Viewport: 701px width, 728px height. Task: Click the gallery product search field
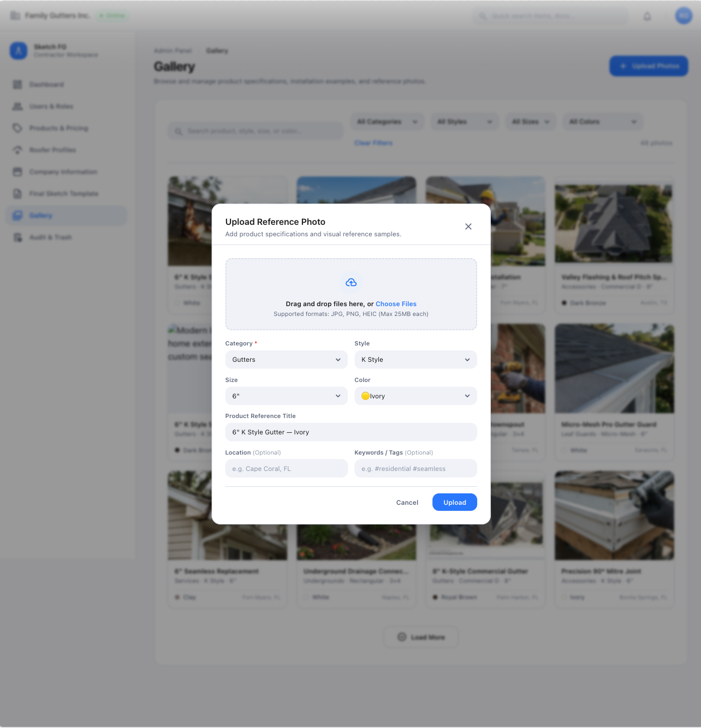point(256,131)
